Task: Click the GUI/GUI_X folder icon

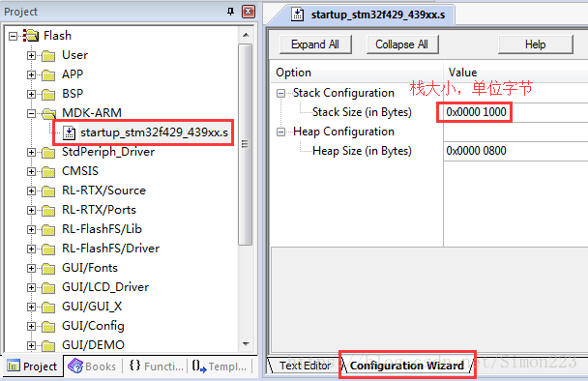Action: click(48, 308)
